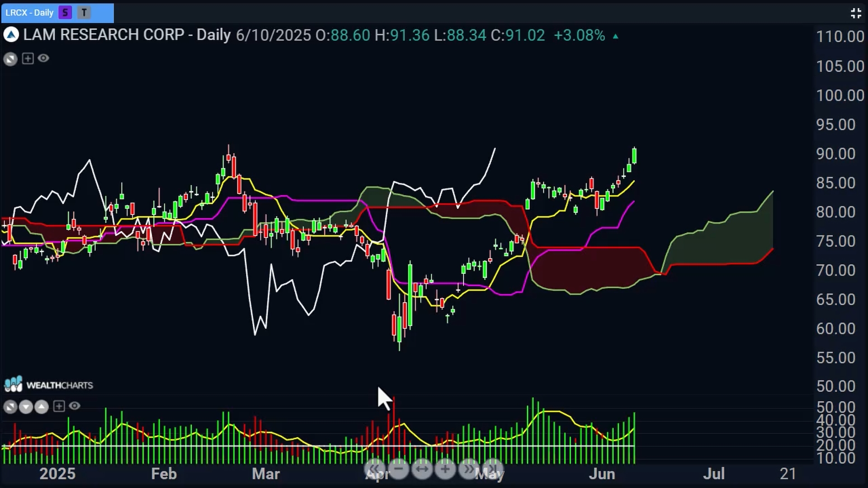Click the close value C:91.02
868x488 pixels.
pyautogui.click(x=518, y=35)
